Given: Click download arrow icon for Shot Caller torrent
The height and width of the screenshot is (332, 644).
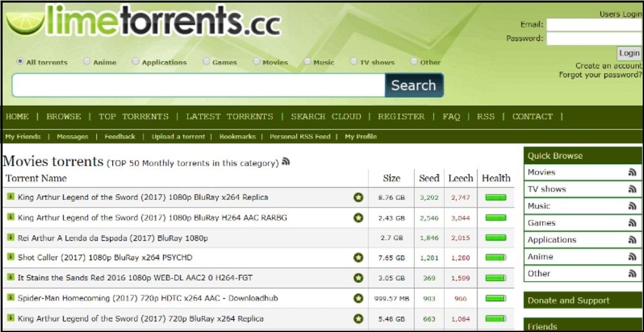Looking at the screenshot, I should [11, 257].
